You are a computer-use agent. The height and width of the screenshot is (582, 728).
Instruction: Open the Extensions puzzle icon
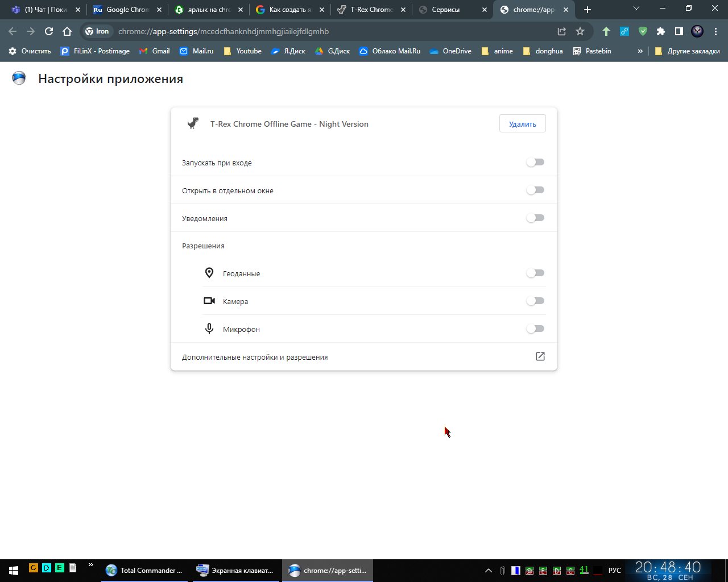click(660, 31)
